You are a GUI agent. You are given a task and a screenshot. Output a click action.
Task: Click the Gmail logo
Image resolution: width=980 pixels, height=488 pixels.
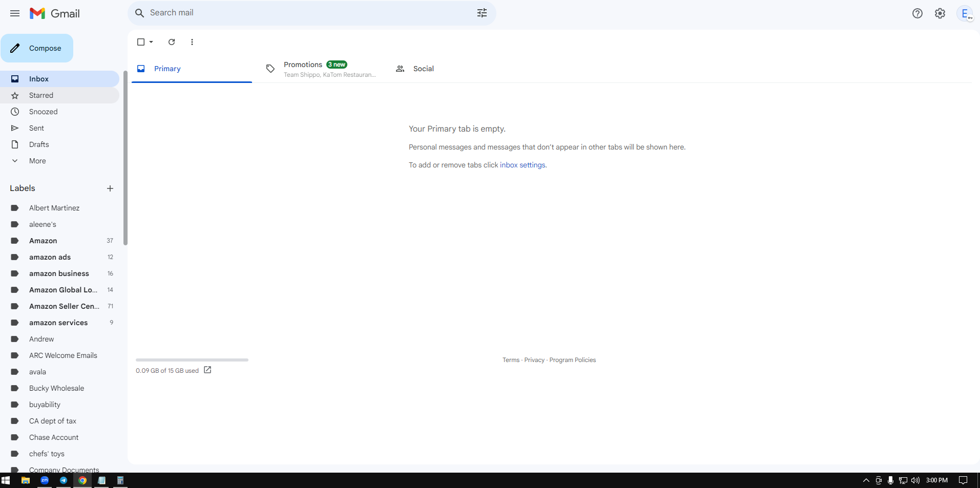pyautogui.click(x=54, y=13)
